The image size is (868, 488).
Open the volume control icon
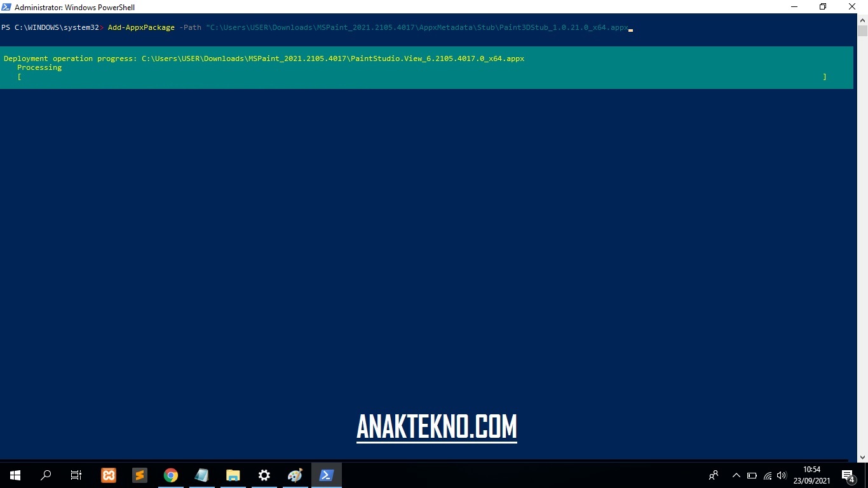point(782,475)
